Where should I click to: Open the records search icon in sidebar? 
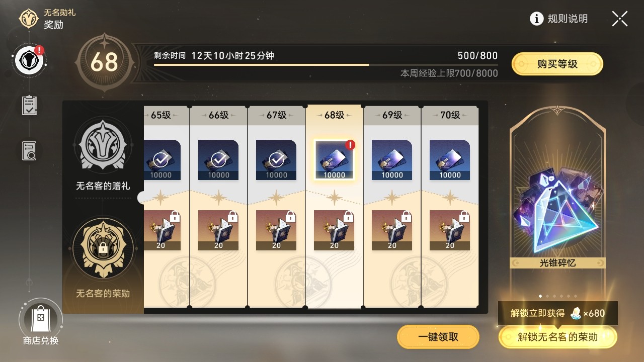pos(29,151)
